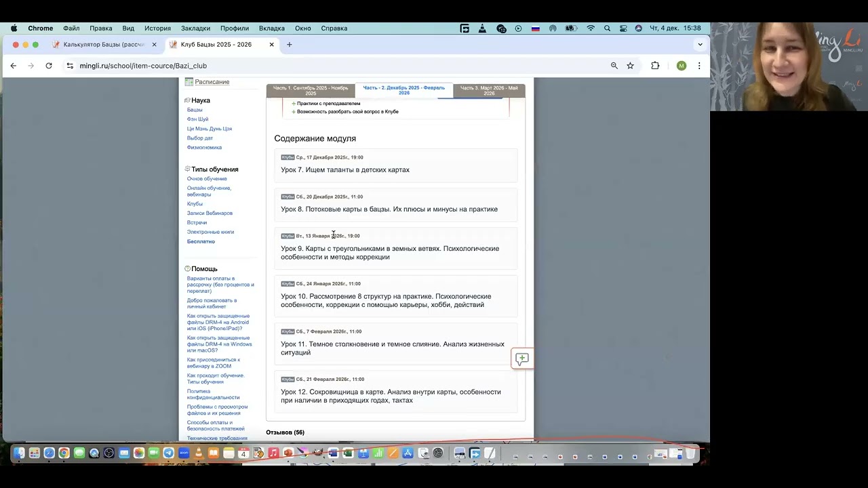Open Zoom from the Dock

click(184, 453)
